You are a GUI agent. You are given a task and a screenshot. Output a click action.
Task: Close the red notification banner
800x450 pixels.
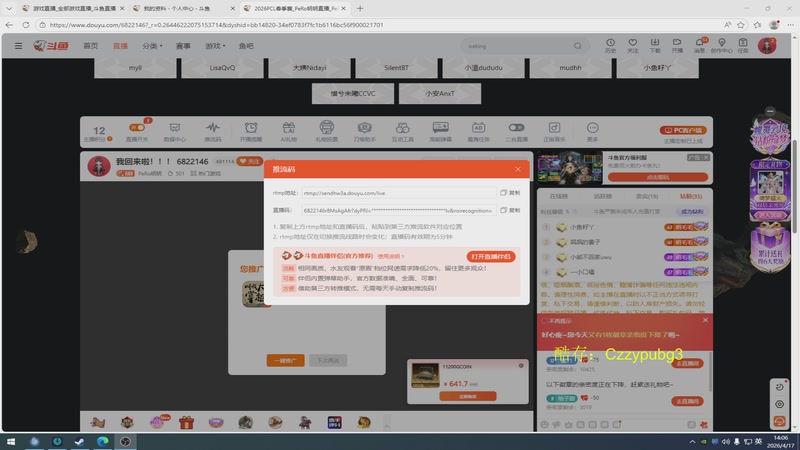pyautogui.click(x=705, y=320)
